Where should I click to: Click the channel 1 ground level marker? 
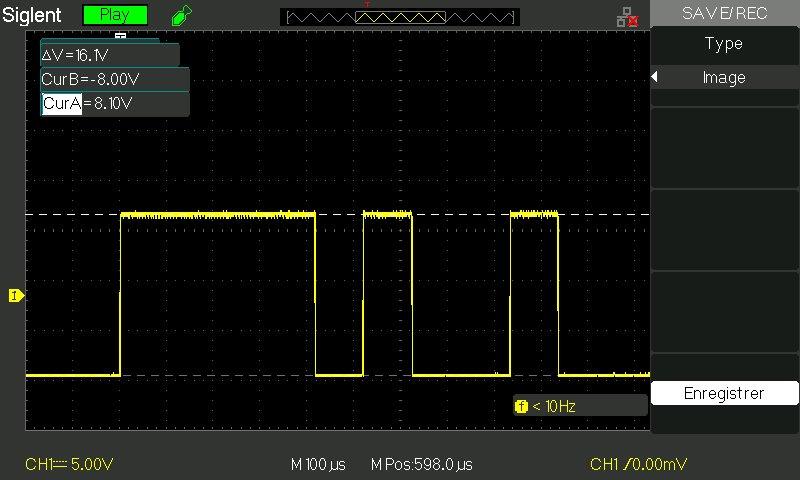(x=16, y=296)
